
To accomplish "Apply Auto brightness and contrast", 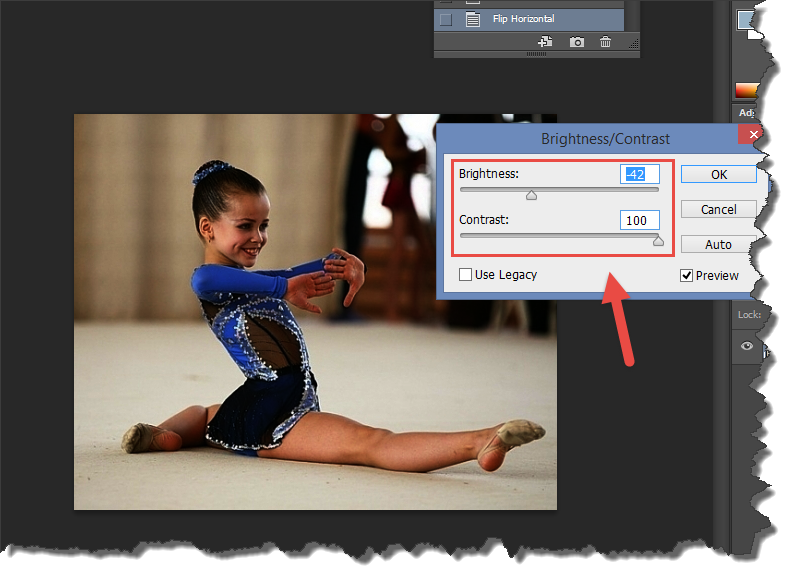I will click(717, 244).
